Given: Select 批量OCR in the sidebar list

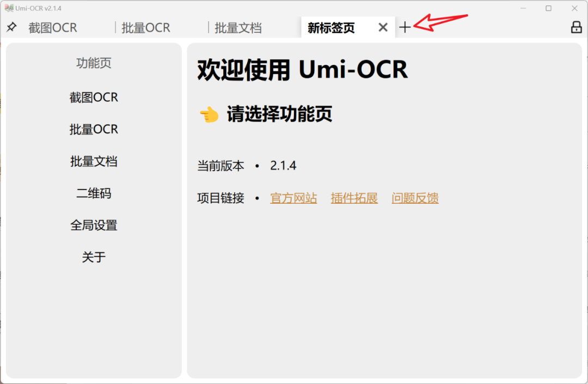Looking at the screenshot, I should (x=94, y=129).
